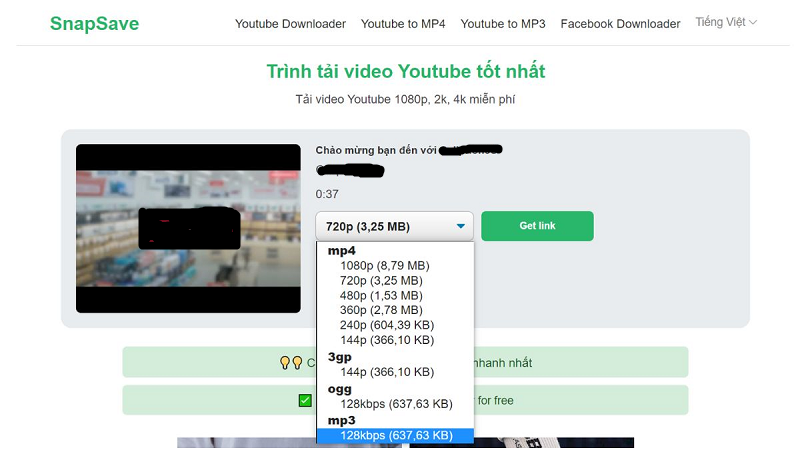Image resolution: width=800 pixels, height=450 pixels.
Task: Click the video preview thumbnail
Action: coord(188,228)
